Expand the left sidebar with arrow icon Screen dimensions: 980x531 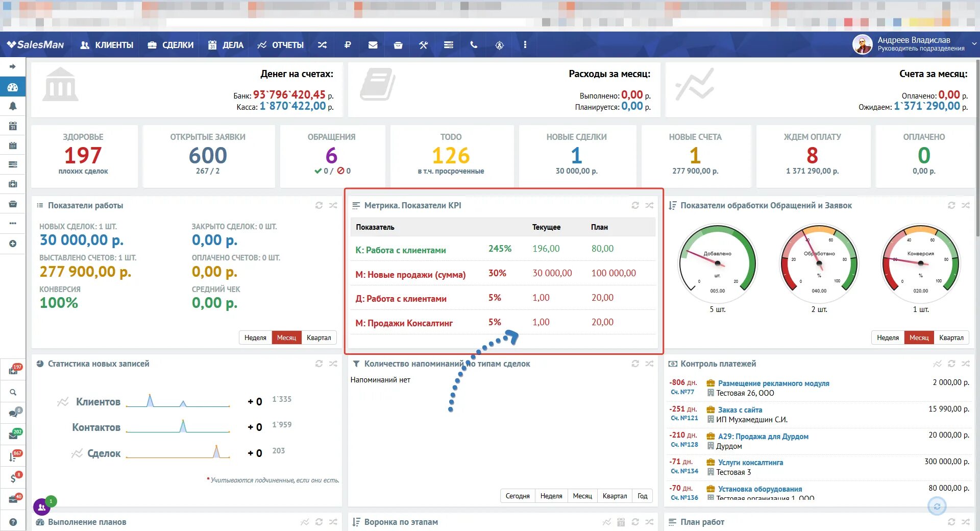pos(13,66)
